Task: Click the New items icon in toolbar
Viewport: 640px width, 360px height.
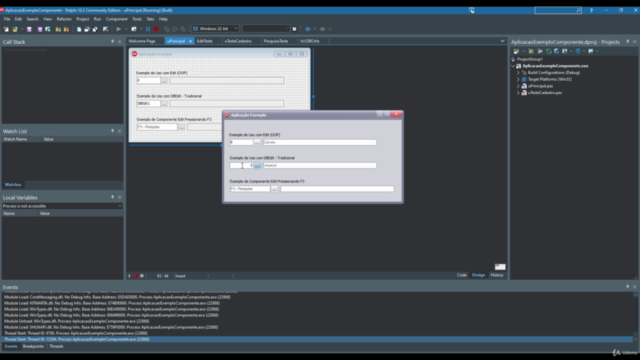Action: [x=6, y=29]
